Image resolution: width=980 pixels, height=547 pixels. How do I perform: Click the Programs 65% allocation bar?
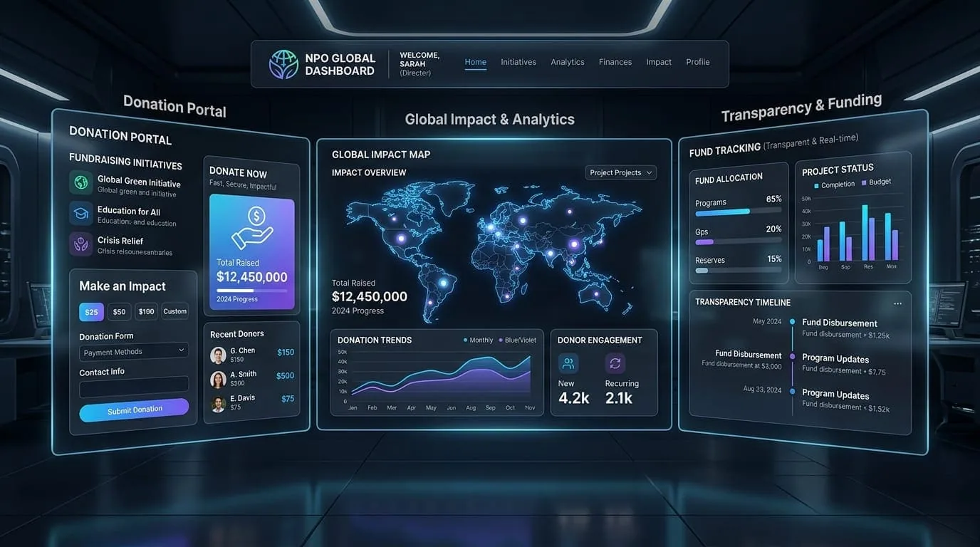pyautogui.click(x=739, y=212)
